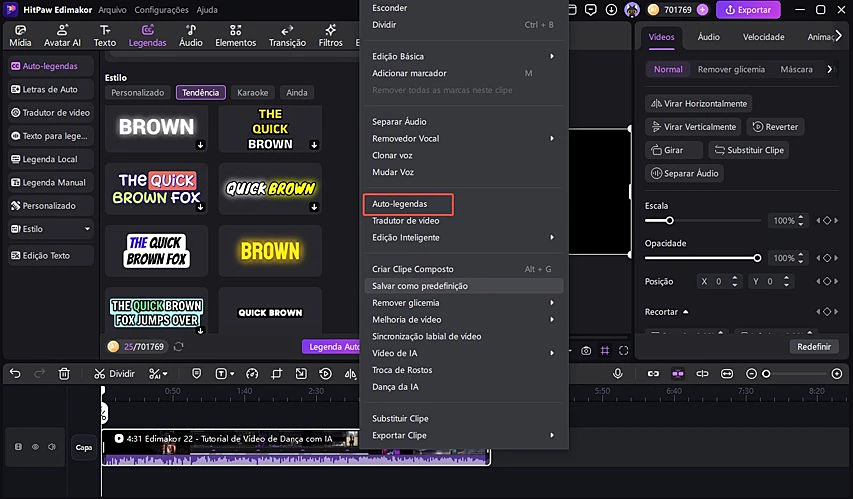853x499 pixels.
Task: Select the QUICK BROWN italic yellow style
Action: [x=270, y=188]
